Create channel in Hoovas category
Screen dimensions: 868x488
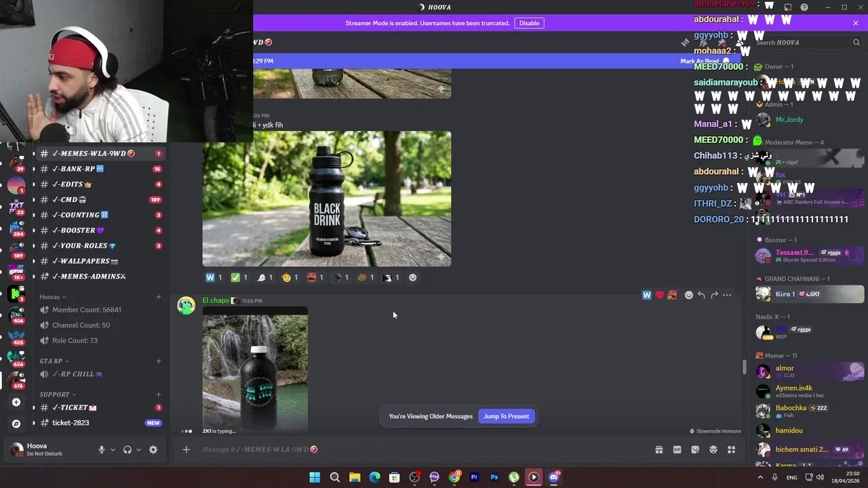click(x=159, y=297)
